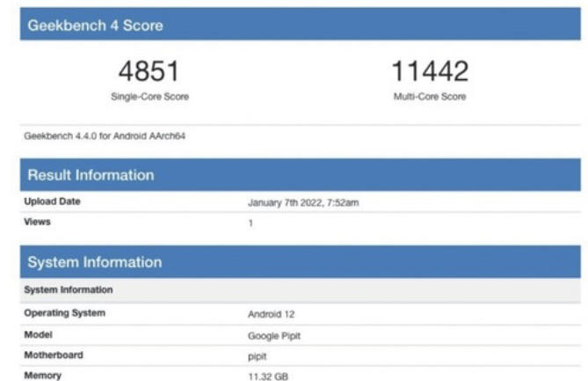588x381 pixels.
Task: Click the Result Information header
Action: [301, 175]
